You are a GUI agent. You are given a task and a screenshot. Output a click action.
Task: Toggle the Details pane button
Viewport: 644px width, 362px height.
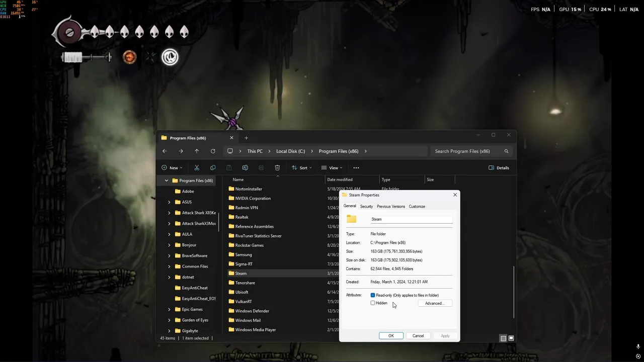499,168
